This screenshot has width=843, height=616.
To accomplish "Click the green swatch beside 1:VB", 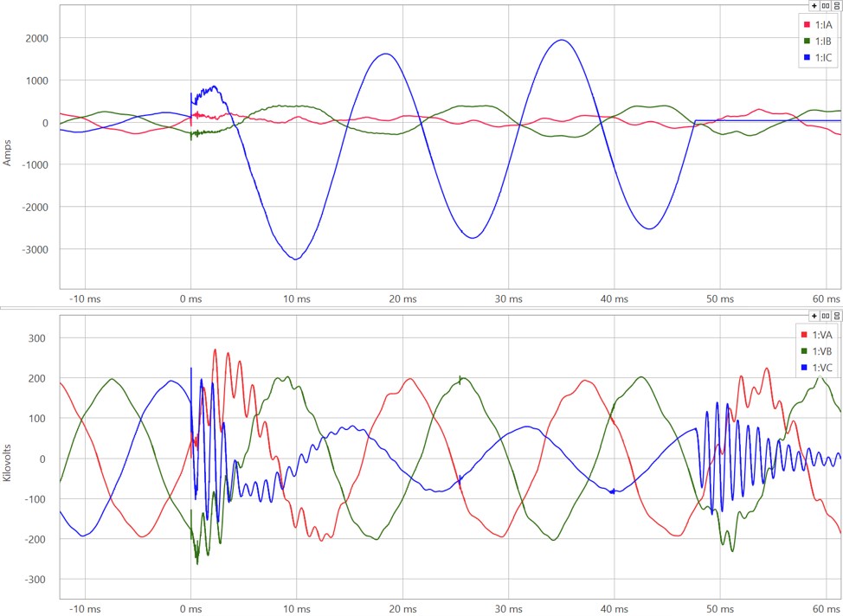I will click(x=803, y=351).
